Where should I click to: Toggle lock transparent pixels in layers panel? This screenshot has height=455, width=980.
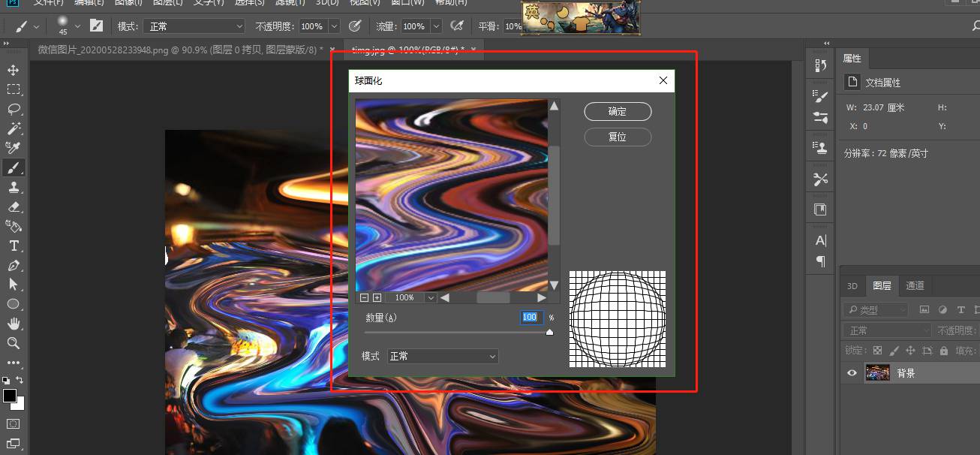877,351
